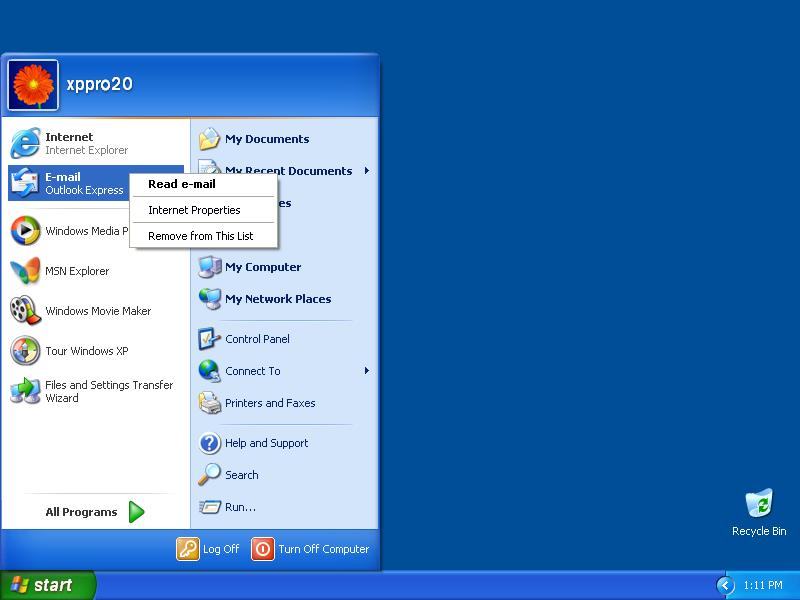Click the Start button on taskbar
Image resolution: width=800 pixels, height=600 pixels.
[47, 585]
